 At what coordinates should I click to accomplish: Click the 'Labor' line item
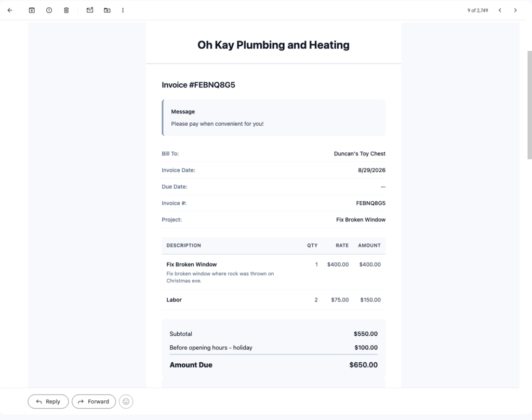174,300
